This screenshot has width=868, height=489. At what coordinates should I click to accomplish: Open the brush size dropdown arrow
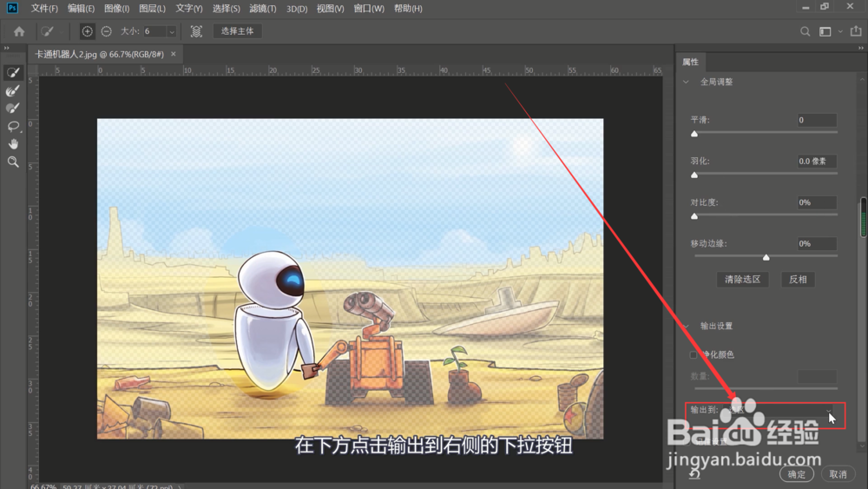(x=172, y=31)
